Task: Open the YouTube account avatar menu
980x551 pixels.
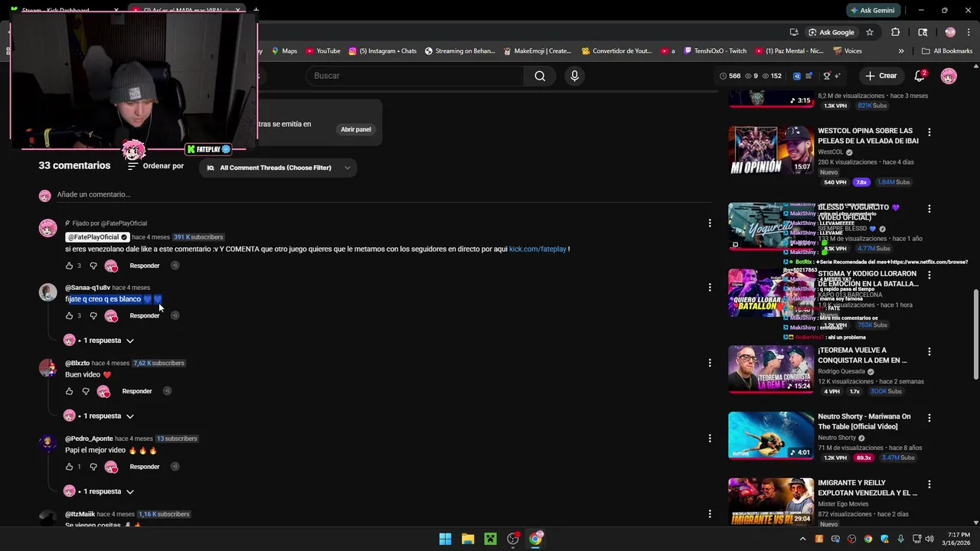Action: point(949,76)
